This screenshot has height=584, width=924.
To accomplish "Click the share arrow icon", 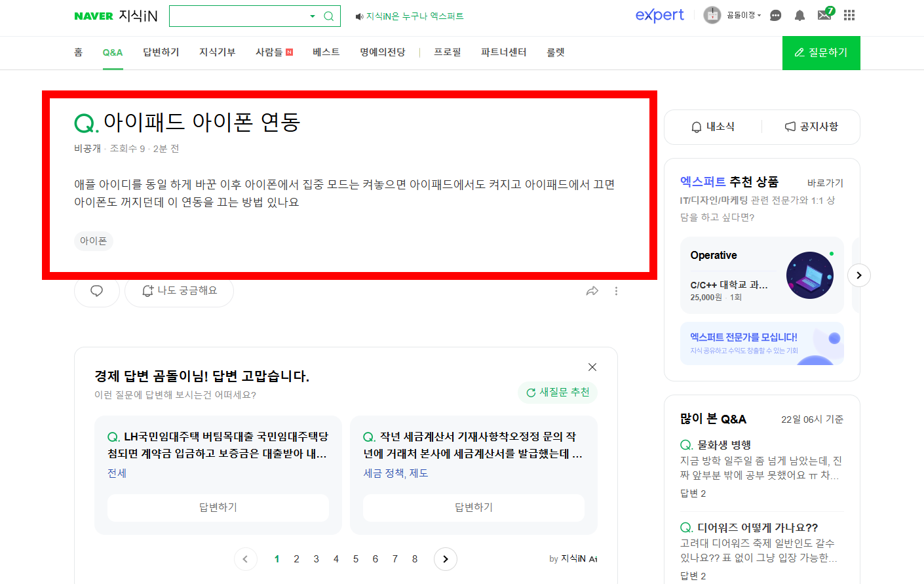I will 592,291.
